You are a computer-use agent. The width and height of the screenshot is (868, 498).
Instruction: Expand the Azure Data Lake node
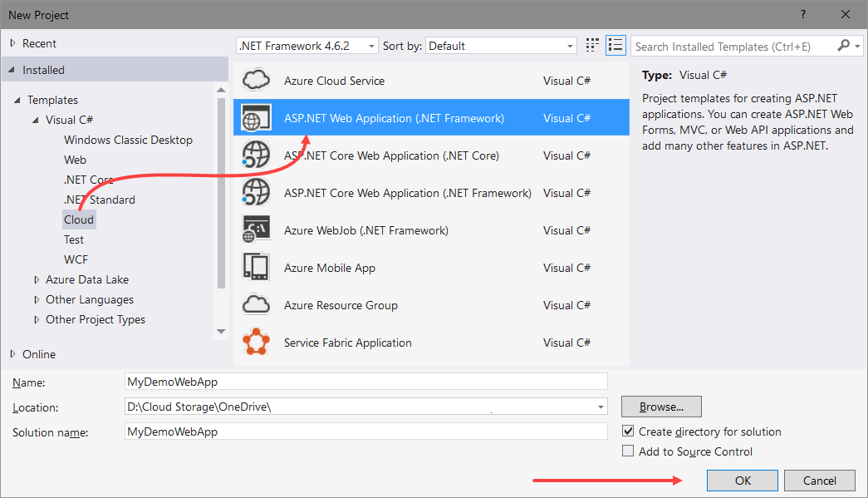pos(36,279)
